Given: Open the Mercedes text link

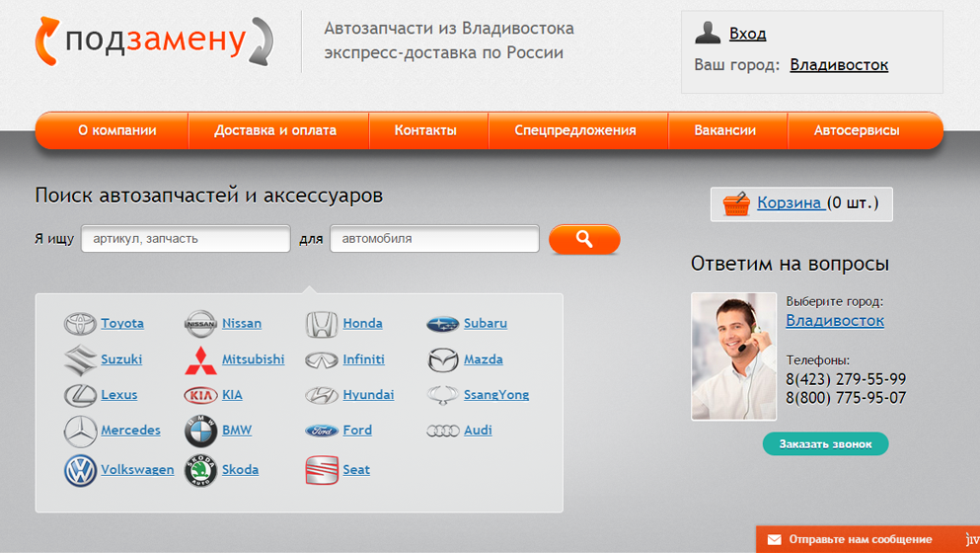Looking at the screenshot, I should [130, 430].
